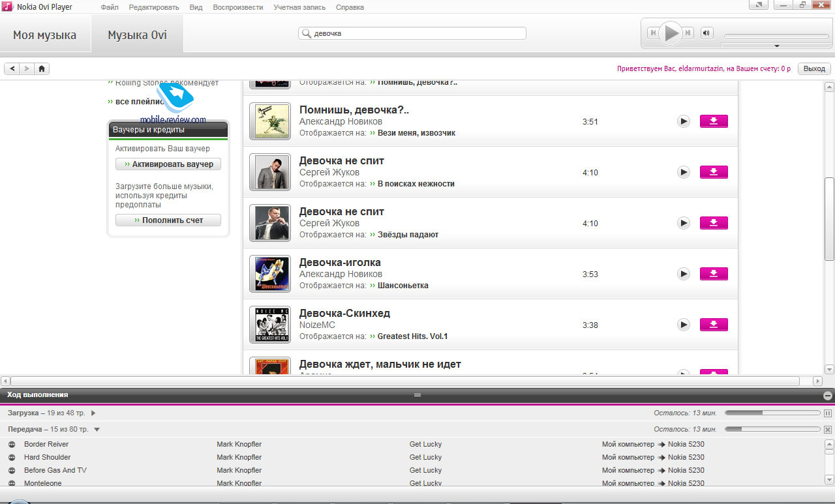Open album link Шансоньетка
835x504 pixels.
403,286
